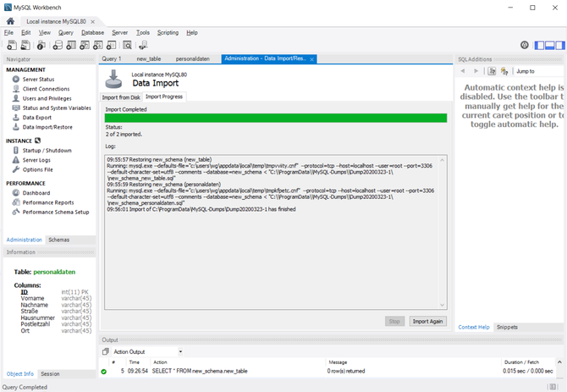The image size is (567, 392).
Task: Create a new table toolbar icon
Action: pyautogui.click(x=71, y=45)
